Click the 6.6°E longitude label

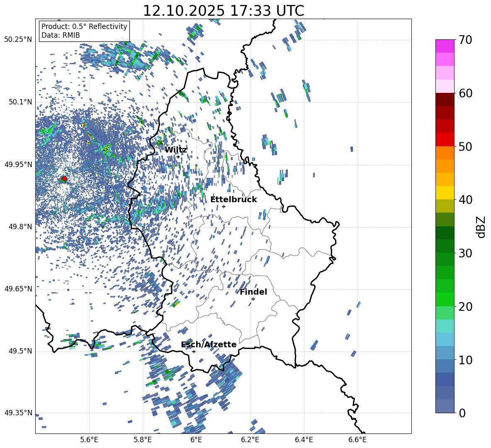[x=357, y=440]
